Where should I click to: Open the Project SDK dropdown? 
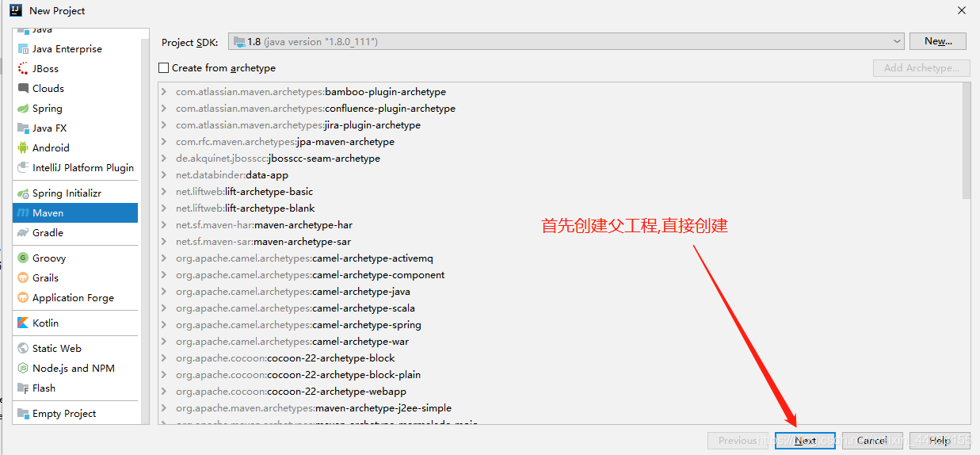566,41
